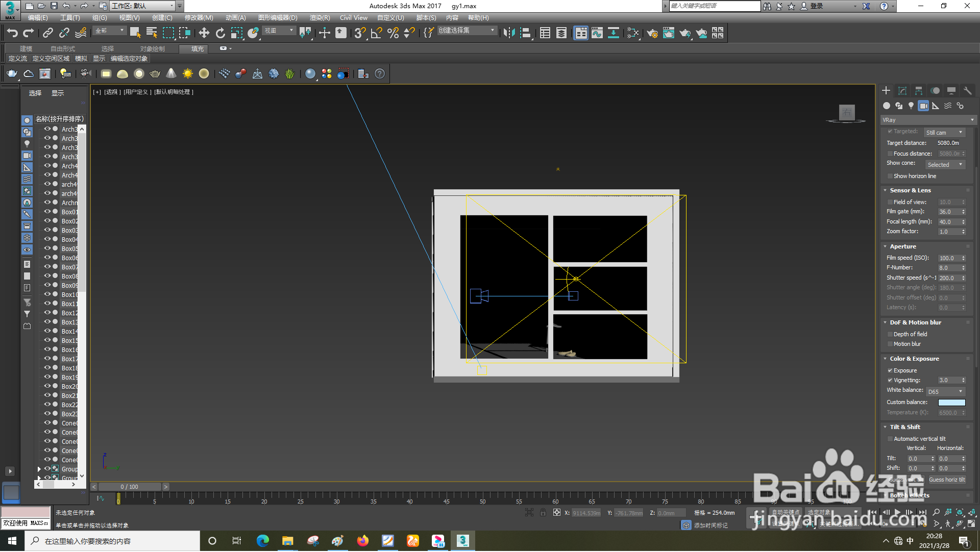Select the Move transform tool
Viewport: 980px width, 552px height.
click(x=204, y=33)
